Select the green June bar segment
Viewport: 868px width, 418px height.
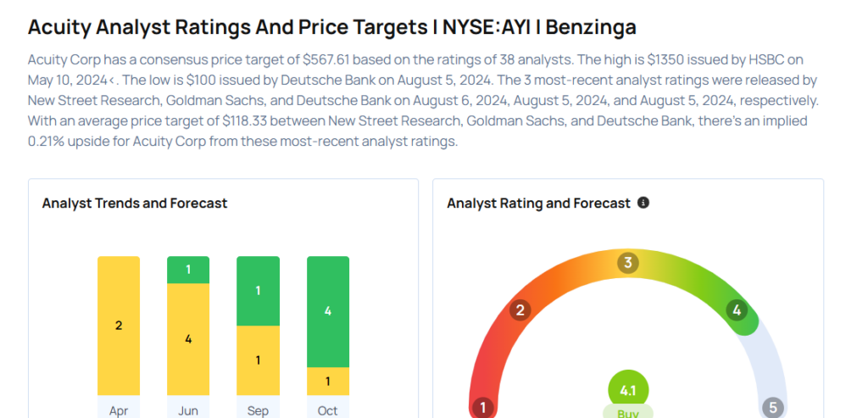tap(188, 270)
